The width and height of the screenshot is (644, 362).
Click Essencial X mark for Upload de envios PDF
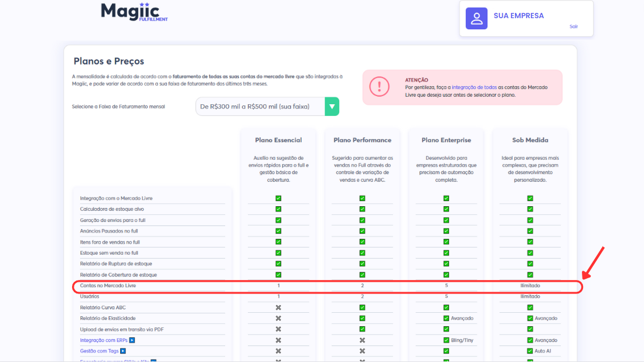click(x=278, y=329)
